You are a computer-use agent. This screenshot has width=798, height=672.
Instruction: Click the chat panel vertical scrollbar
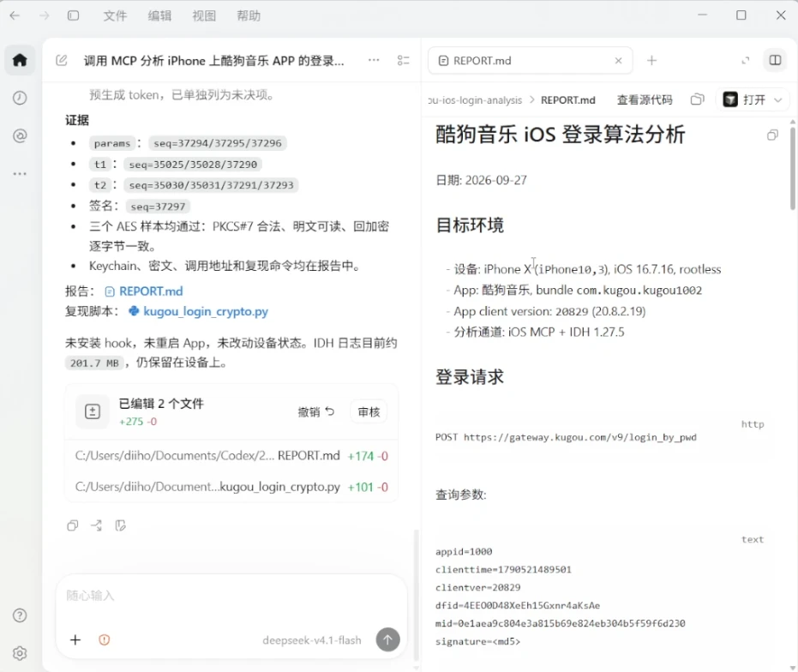[417, 596]
